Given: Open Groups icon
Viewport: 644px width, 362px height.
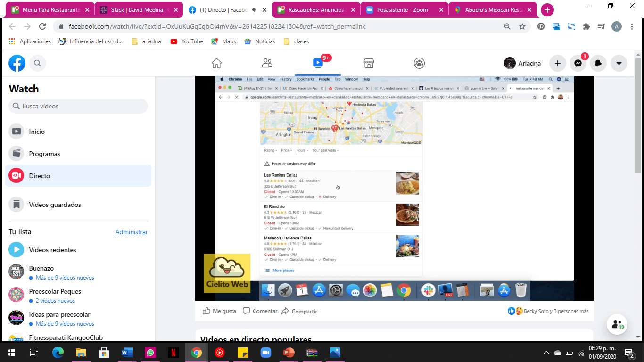Looking at the screenshot, I should click(419, 63).
